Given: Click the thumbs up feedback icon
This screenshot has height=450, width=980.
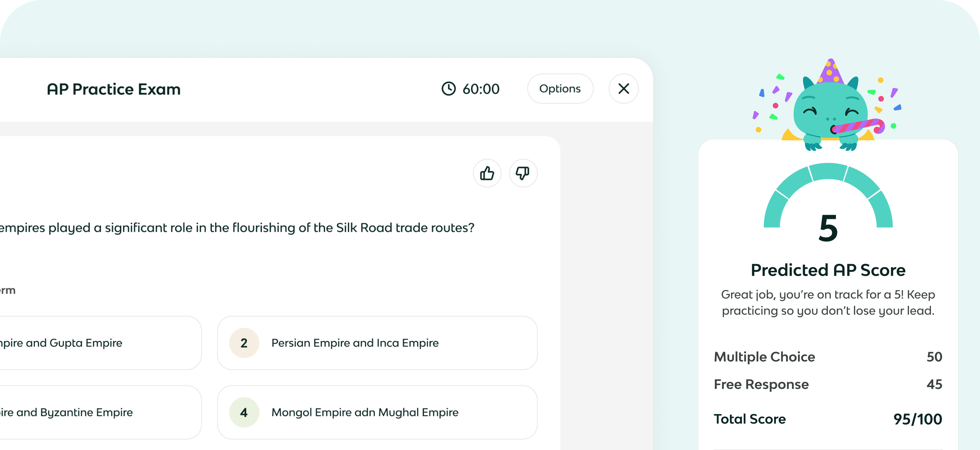Looking at the screenshot, I should coord(487,174).
